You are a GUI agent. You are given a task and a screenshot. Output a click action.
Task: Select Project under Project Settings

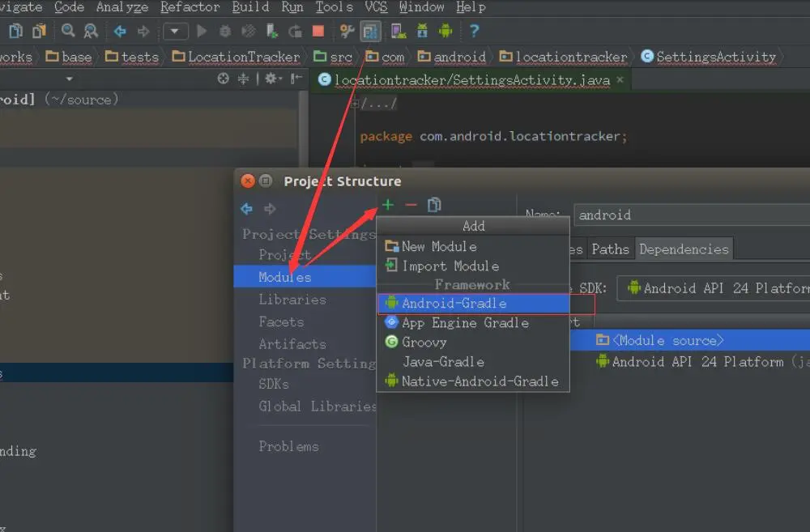pos(284,255)
